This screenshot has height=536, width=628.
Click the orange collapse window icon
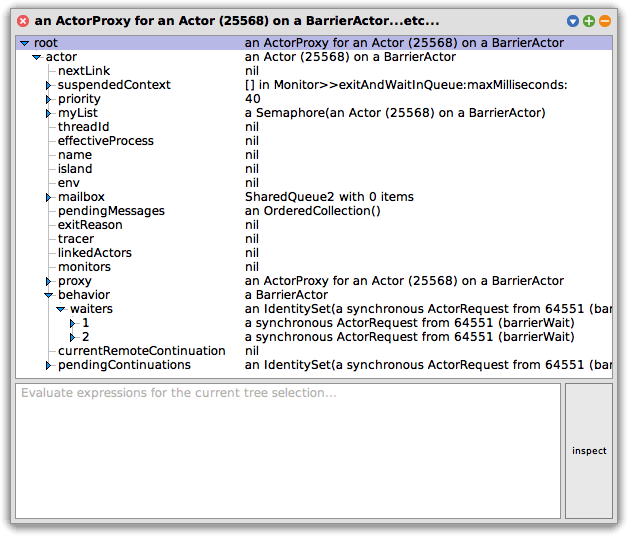click(x=605, y=21)
